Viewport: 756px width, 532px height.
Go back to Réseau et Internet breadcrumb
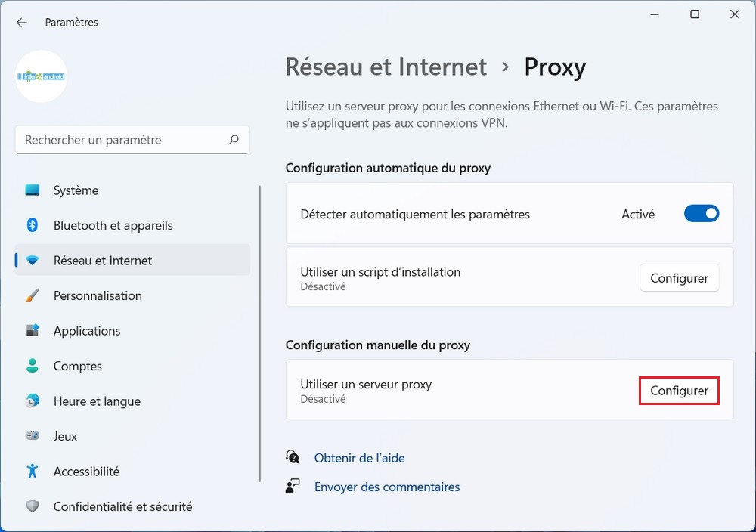pos(386,67)
